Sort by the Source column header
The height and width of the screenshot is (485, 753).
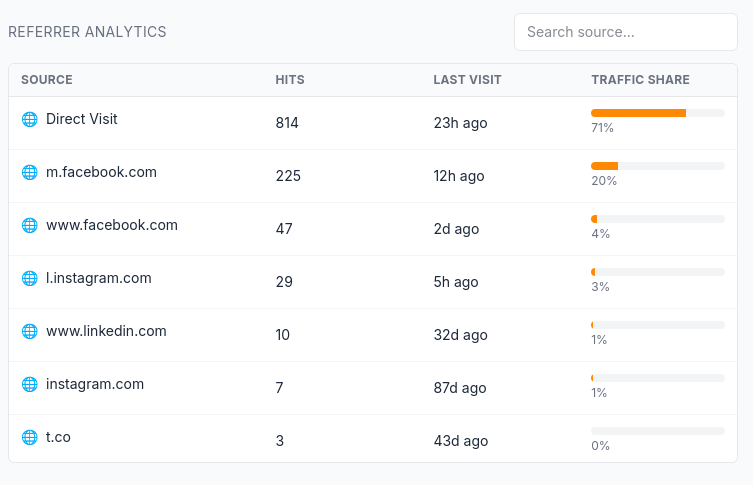tap(47, 80)
